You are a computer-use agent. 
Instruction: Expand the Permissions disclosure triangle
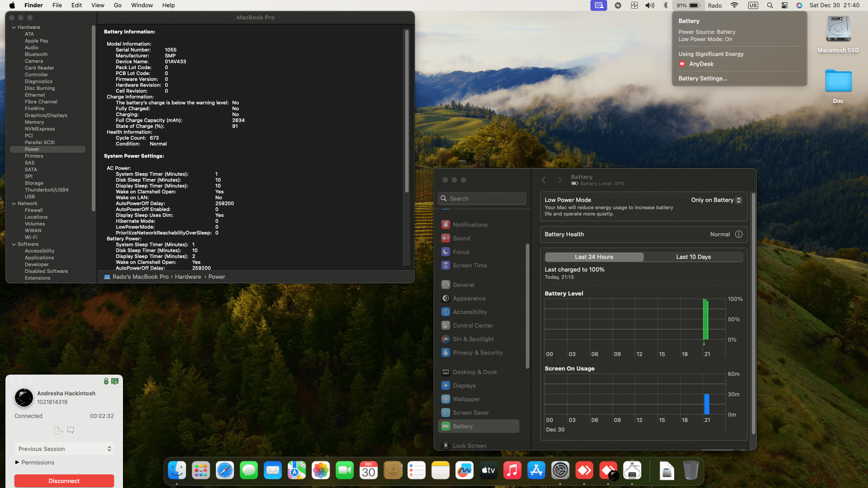pyautogui.click(x=17, y=462)
